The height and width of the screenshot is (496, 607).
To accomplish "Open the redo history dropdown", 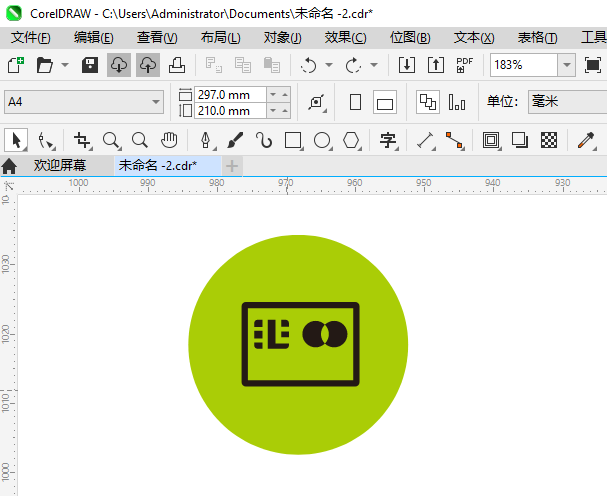I will (374, 65).
